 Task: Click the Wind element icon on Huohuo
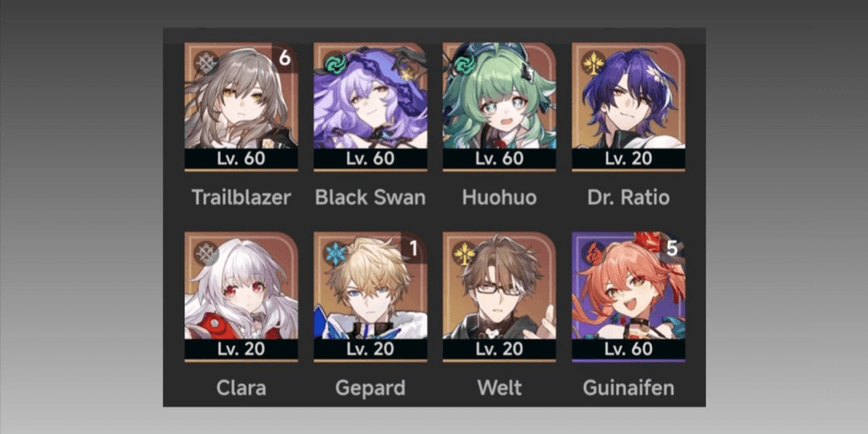(x=465, y=63)
